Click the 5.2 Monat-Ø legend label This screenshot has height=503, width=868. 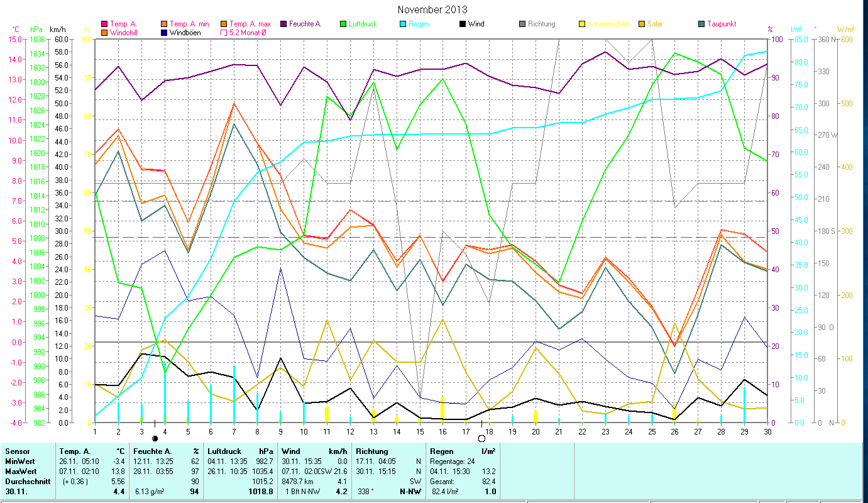click(x=248, y=32)
